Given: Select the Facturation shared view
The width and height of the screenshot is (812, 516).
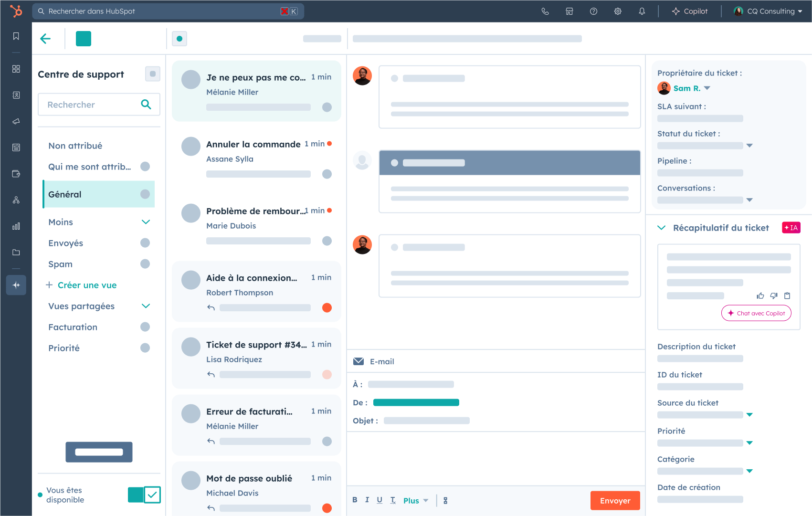Looking at the screenshot, I should pos(73,327).
